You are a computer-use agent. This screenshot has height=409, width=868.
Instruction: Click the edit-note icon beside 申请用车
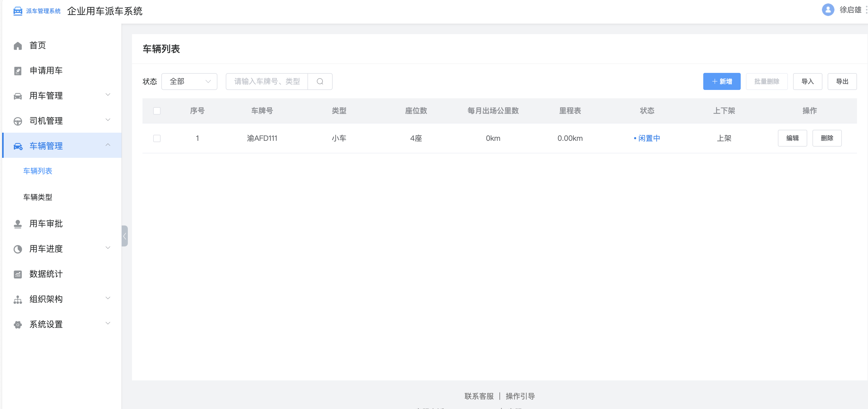pyautogui.click(x=18, y=71)
